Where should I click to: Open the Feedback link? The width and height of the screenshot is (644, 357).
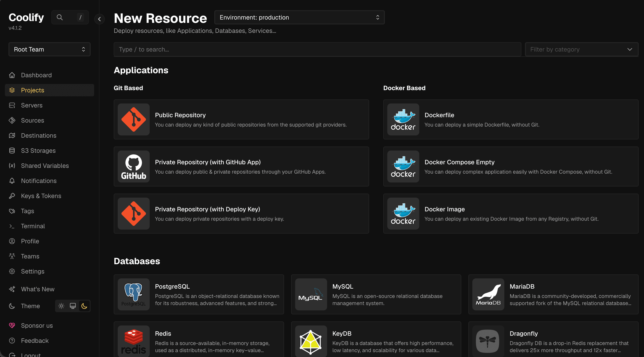click(x=50, y=341)
